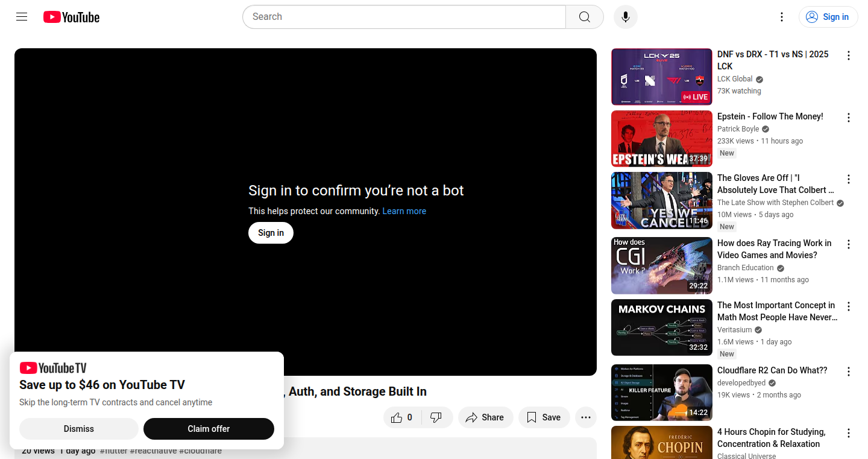Image resolution: width=868 pixels, height=459 pixels.
Task: Open title 'How does Ray Tracing Work'
Action: point(775,249)
